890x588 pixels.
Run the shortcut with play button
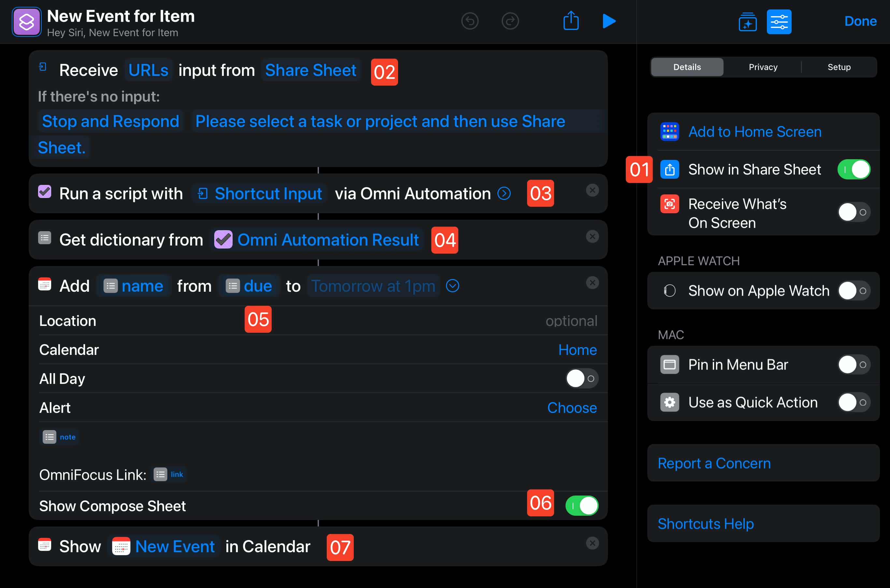(x=609, y=21)
